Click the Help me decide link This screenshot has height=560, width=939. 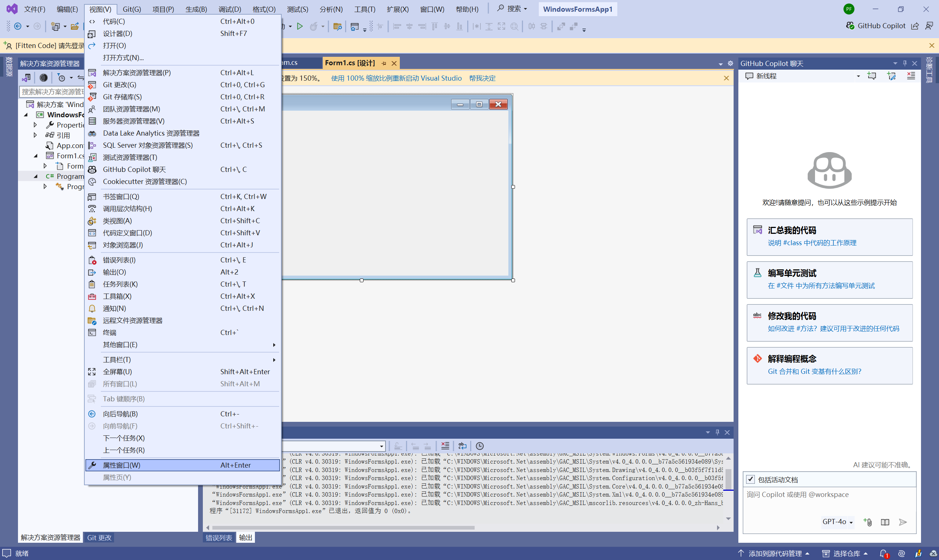pos(482,78)
